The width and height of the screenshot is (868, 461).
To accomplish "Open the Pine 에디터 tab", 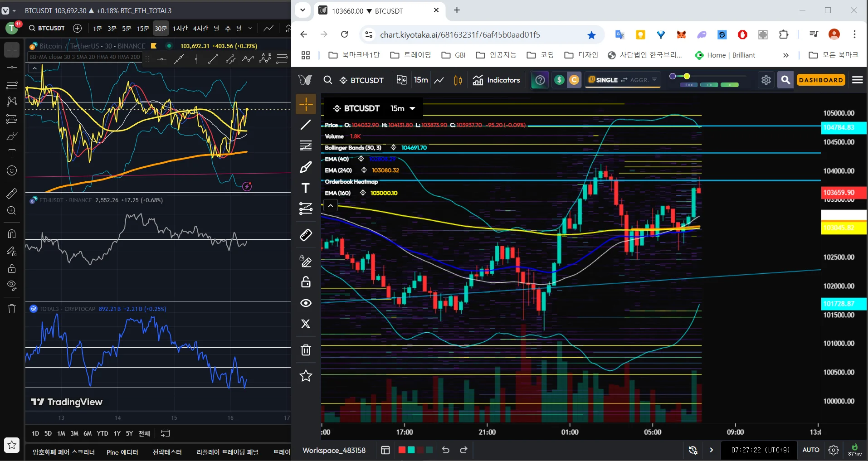I will [122, 452].
